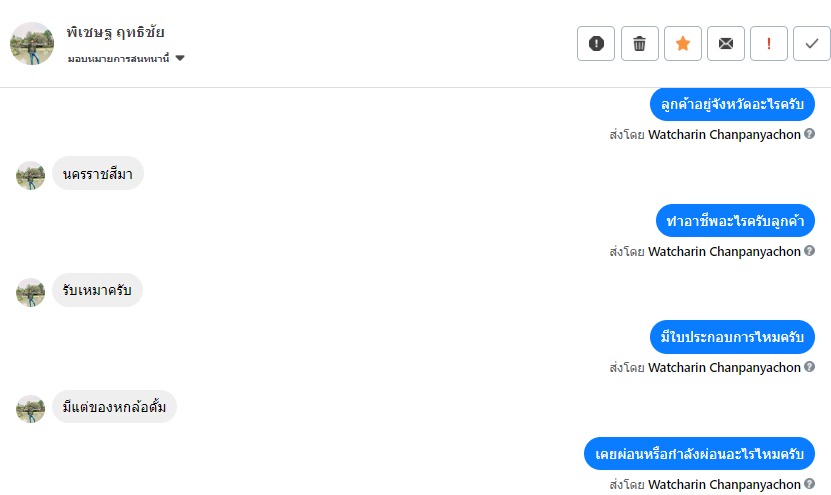This screenshot has height=495, width=831.
Task: Select the รับเหมาครับ message bubble
Action: pos(97,290)
